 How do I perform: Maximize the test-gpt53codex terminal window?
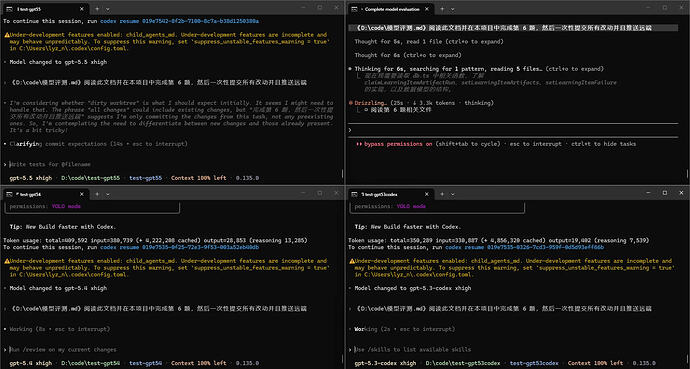click(665, 193)
